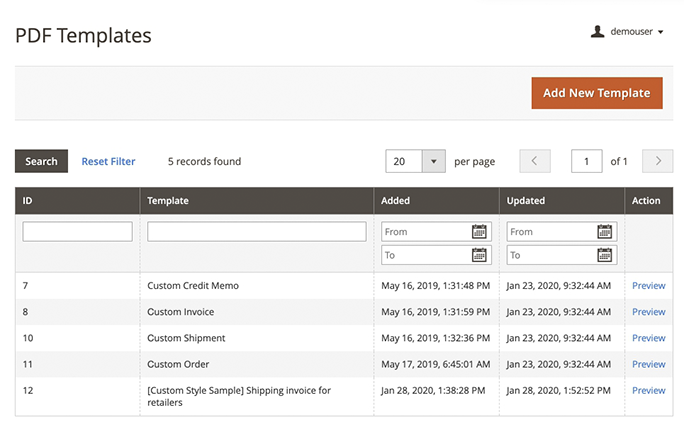Click the demouser account icon
Image resolution: width=684 pixels, height=427 pixels.
tap(597, 32)
